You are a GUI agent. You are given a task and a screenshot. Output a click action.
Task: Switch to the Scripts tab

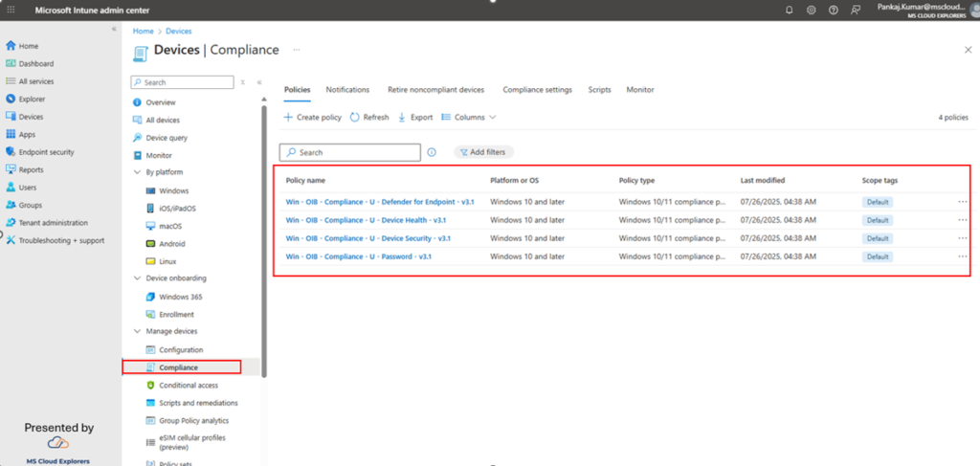pyautogui.click(x=599, y=90)
